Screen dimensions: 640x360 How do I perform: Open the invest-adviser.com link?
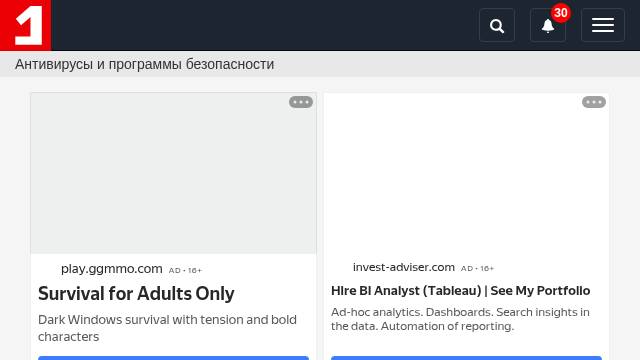pyautogui.click(x=404, y=267)
